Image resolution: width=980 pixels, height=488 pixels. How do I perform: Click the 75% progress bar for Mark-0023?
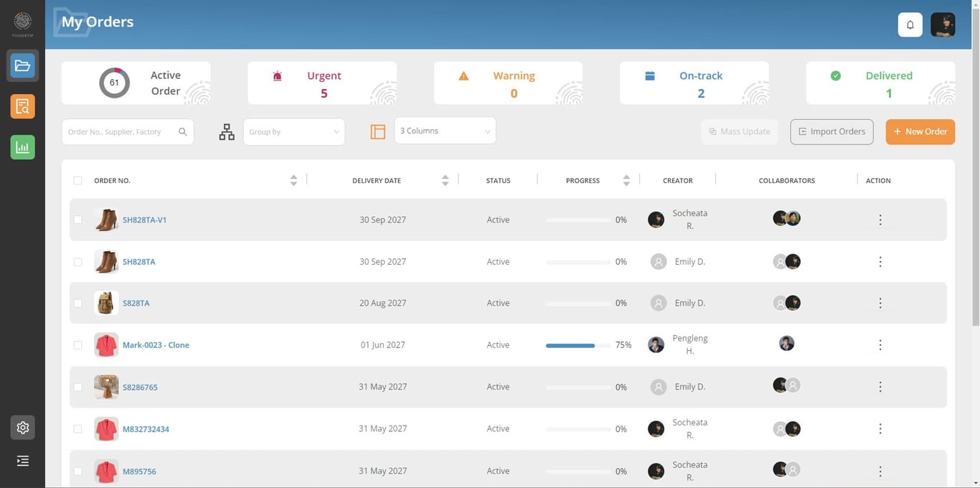[x=578, y=346]
